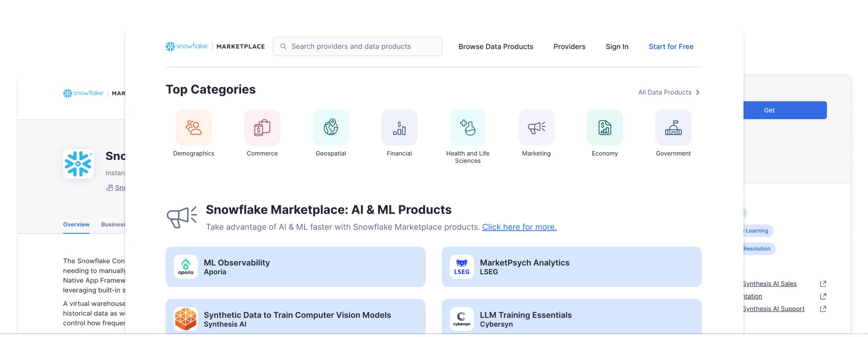Expand All Data Products chevron arrow

698,92
